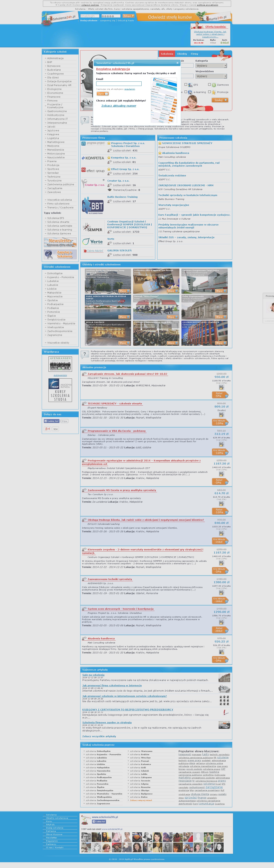Click the Dodaj szkolenie link
274x868 pixels.
tap(89, 21)
